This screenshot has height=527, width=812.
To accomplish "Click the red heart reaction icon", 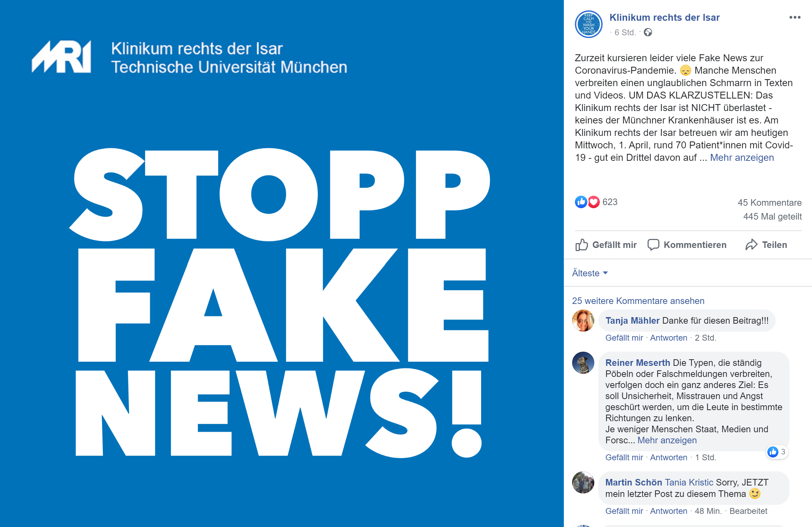I will click(594, 202).
